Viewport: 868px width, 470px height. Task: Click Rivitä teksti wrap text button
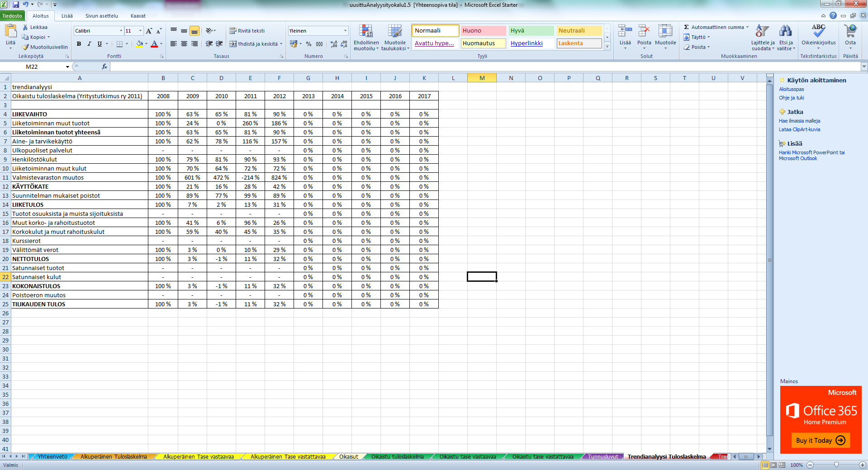pos(247,31)
